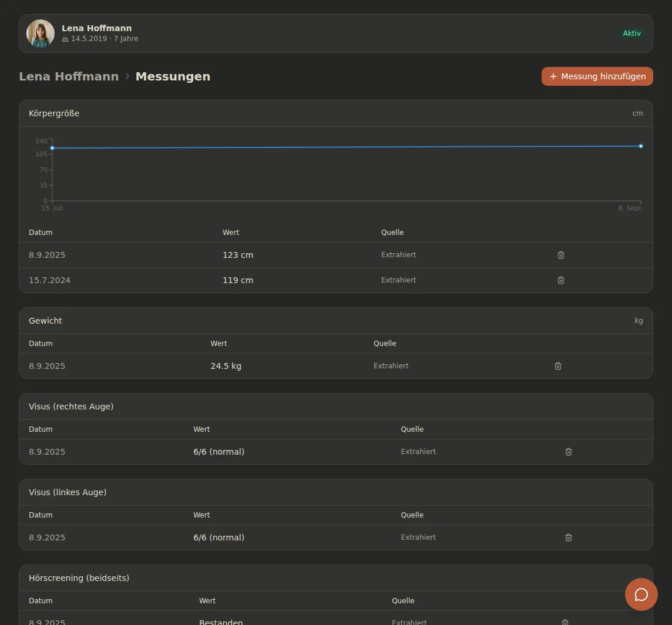
Task: Click the 8.9.2025 date in Gewicht table
Action: pos(47,366)
